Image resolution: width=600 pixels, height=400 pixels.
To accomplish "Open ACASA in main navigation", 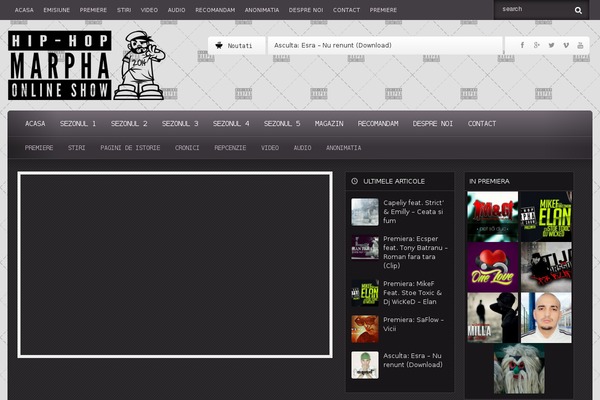I will click(35, 124).
